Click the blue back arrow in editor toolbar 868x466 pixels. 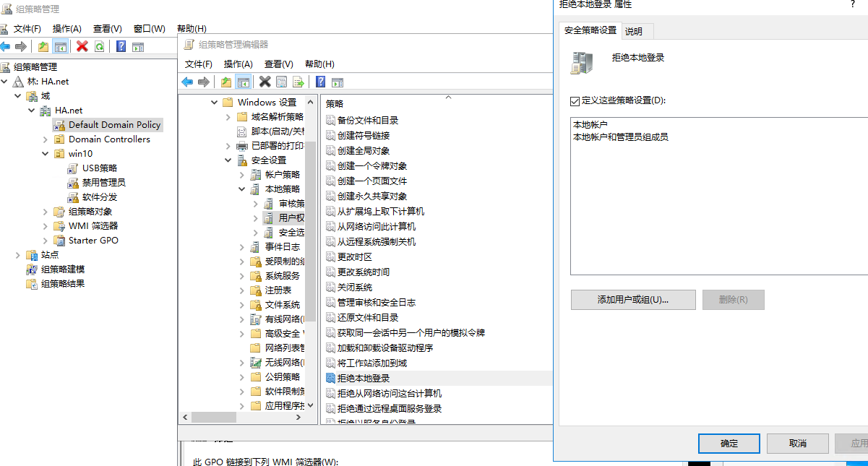click(x=187, y=82)
